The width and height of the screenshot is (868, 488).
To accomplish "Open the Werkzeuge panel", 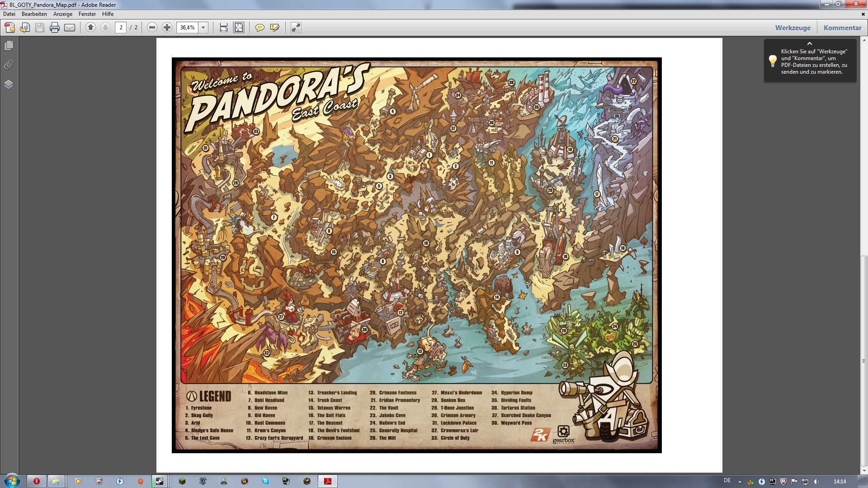I will pos(793,28).
